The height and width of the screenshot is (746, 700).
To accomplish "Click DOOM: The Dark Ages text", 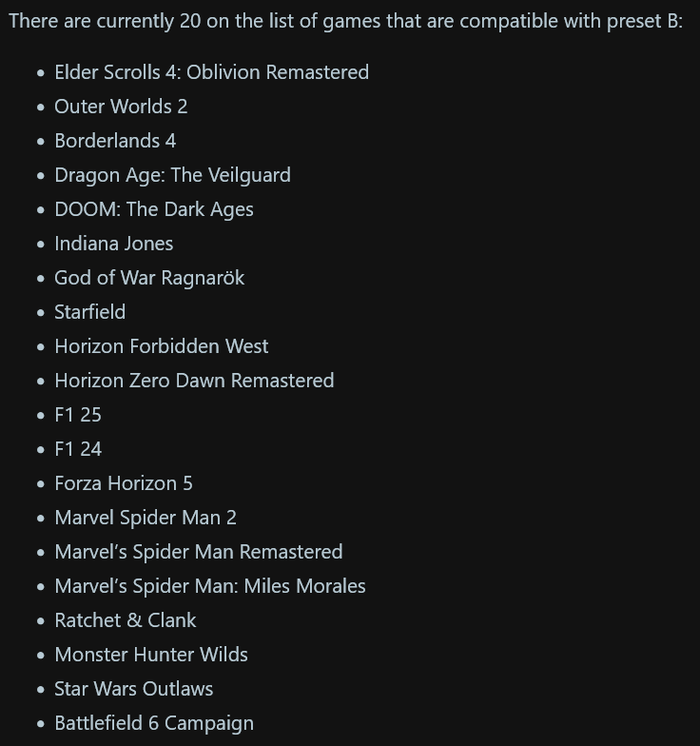I will [154, 209].
